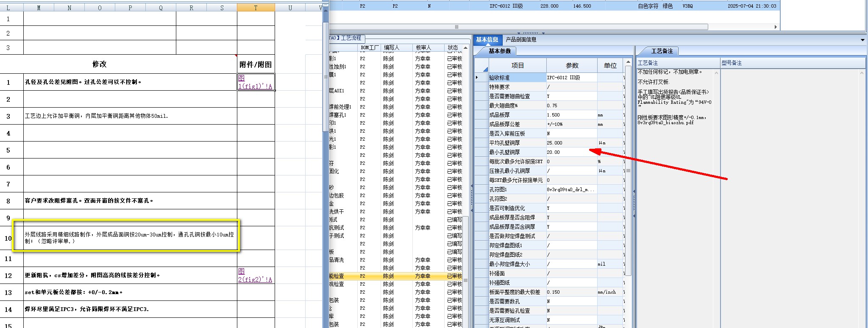Click the 工艺备注 column header
This screenshot has width=868, height=328.
(677, 63)
